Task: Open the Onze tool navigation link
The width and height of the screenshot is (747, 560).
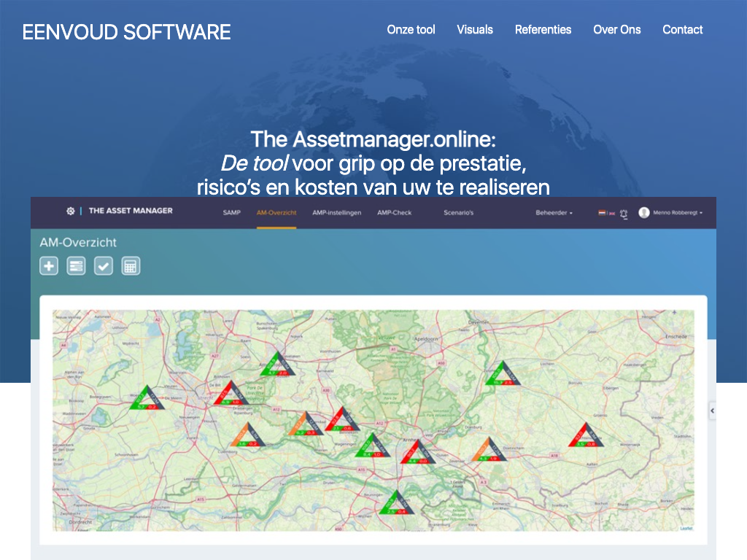Action: point(411,30)
